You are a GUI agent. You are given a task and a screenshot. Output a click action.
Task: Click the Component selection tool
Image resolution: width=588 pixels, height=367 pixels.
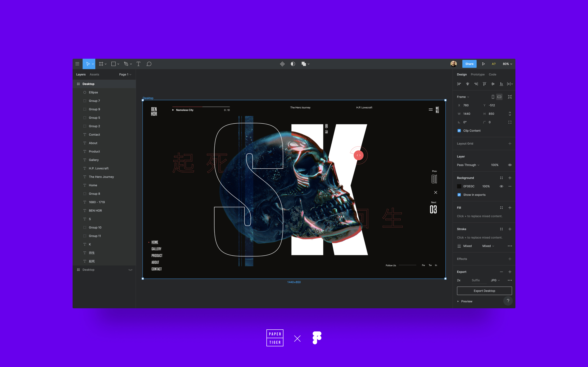click(x=282, y=64)
